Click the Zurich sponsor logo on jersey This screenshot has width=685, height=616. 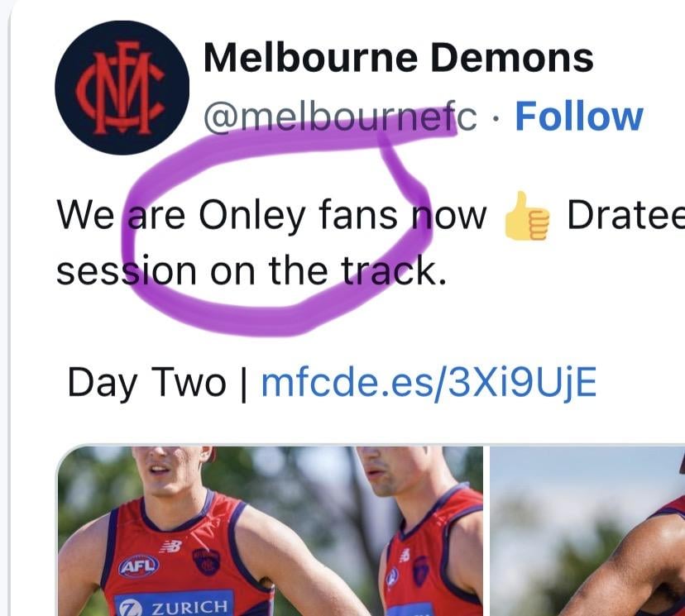point(174,605)
